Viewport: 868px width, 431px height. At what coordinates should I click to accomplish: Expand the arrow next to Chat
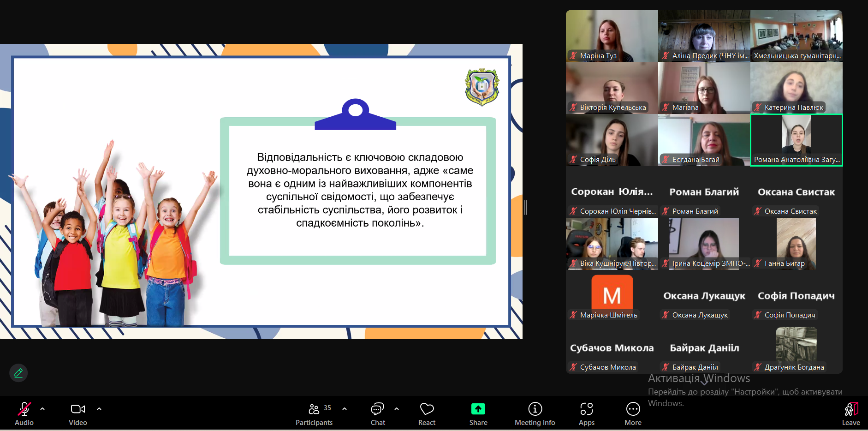tap(397, 409)
